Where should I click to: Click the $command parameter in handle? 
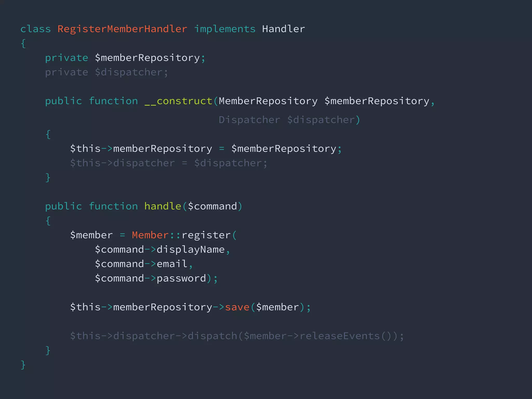[x=212, y=206]
